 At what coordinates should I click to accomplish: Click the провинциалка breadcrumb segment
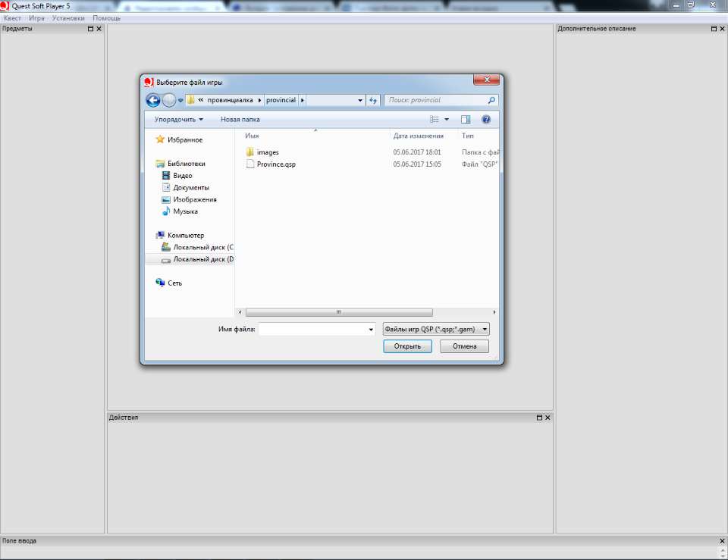click(x=230, y=100)
